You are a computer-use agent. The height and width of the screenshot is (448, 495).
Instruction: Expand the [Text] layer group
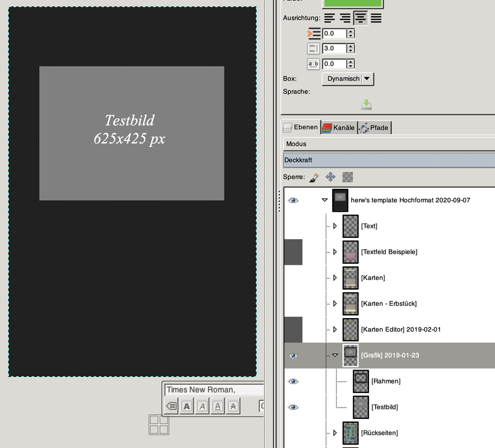[x=335, y=226]
